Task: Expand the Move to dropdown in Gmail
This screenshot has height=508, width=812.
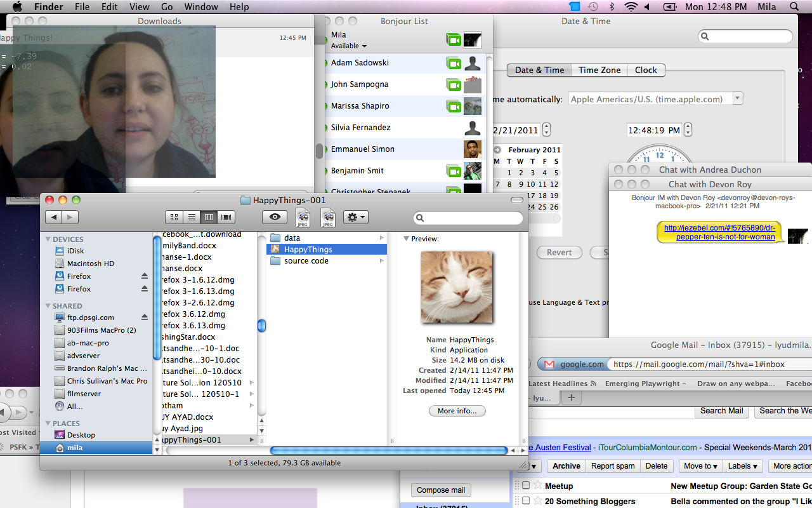Action: [x=700, y=466]
